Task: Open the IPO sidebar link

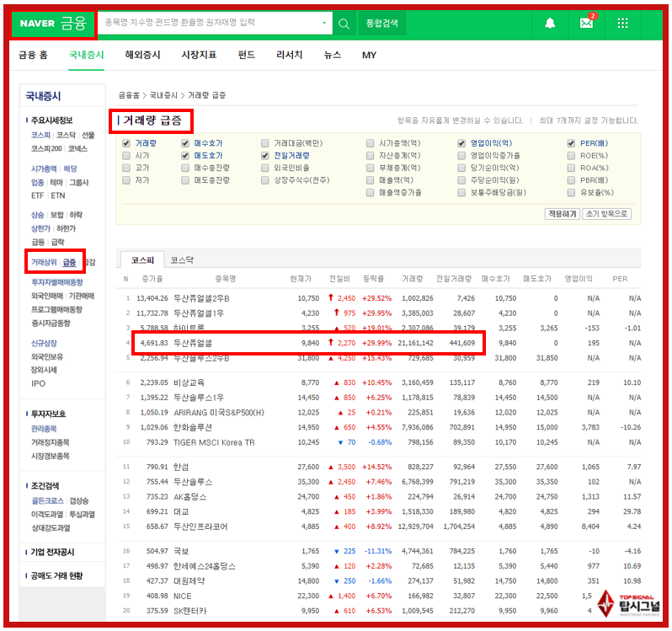Action: (x=38, y=383)
